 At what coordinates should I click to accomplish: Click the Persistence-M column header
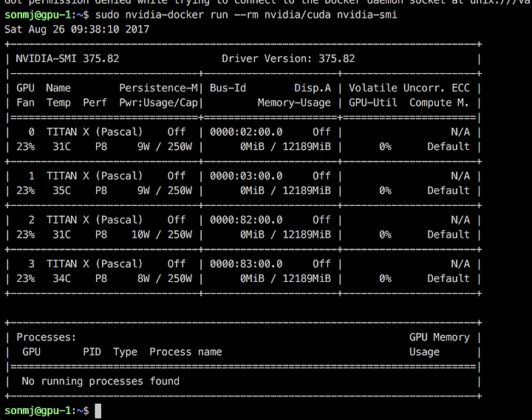click(158, 88)
